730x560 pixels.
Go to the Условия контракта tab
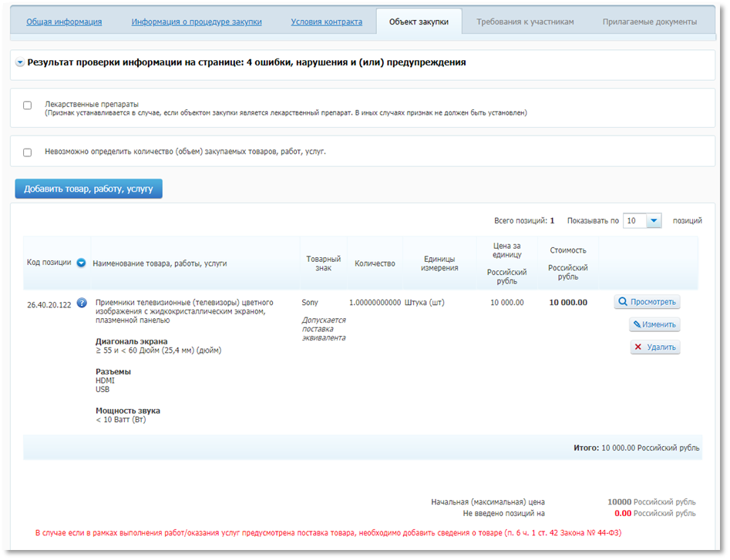click(326, 22)
